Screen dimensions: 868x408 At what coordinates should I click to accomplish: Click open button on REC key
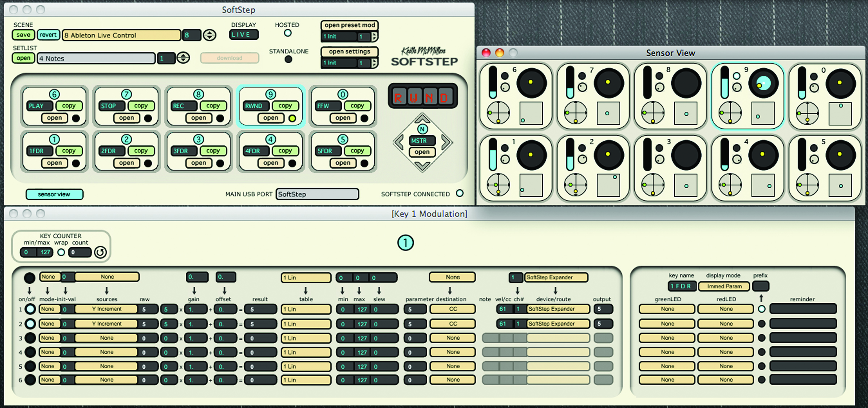pos(199,118)
